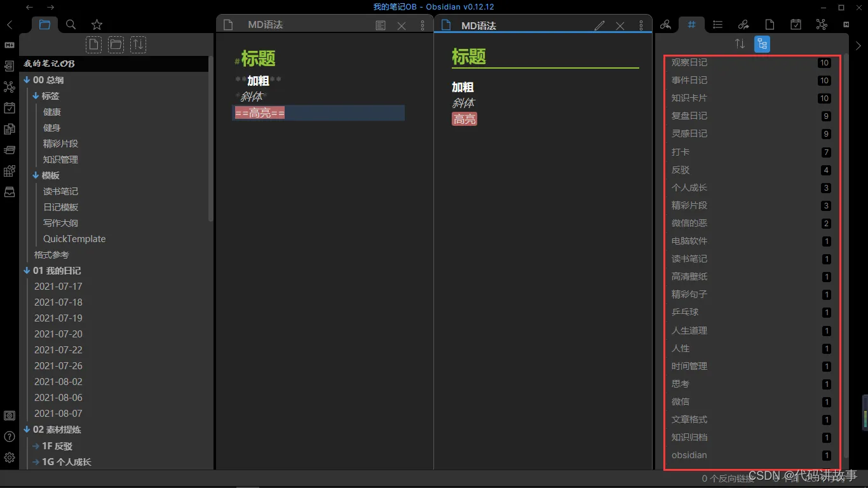Click the ==高亮== line in editor
Screen dimensions: 868x488
pyautogui.click(x=318, y=113)
